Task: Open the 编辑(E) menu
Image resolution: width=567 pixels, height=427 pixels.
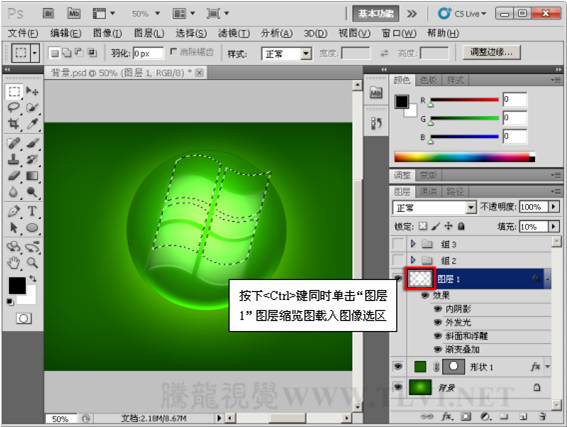Action: click(x=65, y=34)
